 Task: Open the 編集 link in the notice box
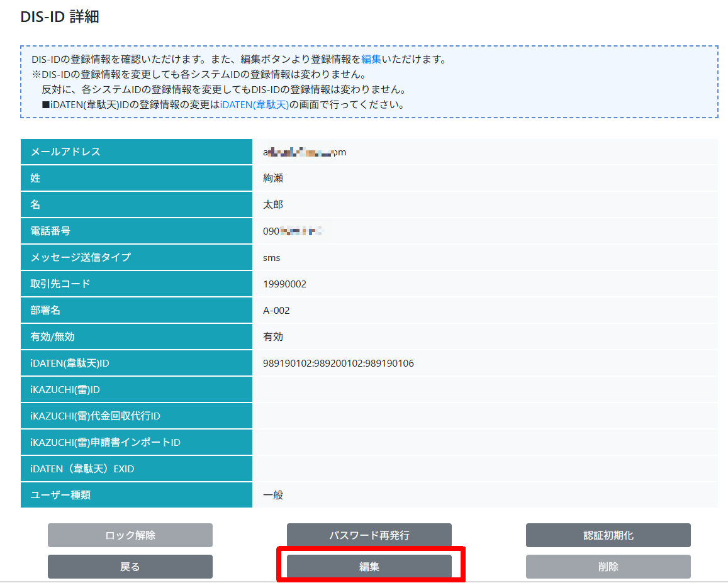coord(371,60)
